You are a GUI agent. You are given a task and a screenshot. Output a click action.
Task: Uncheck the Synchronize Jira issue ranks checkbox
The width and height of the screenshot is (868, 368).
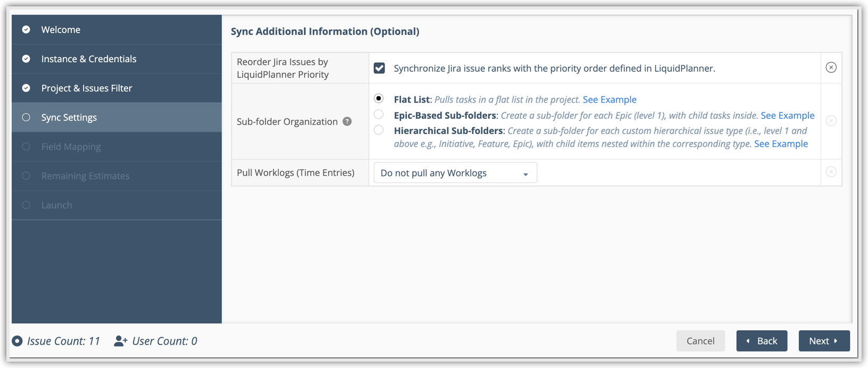(x=379, y=68)
